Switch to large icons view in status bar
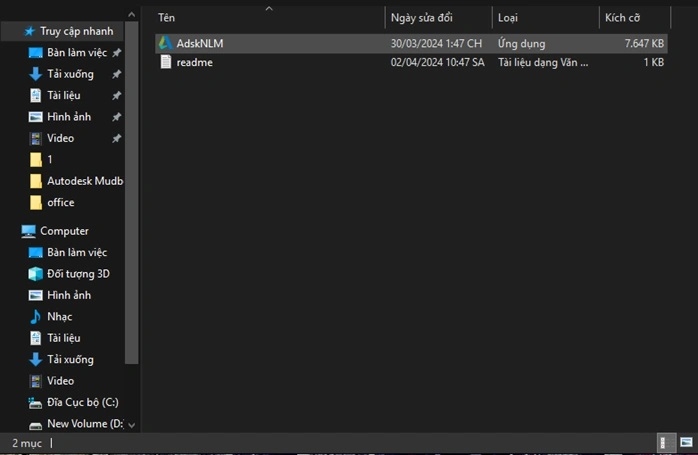Screen dimensions: 698x455 [x=685, y=442]
